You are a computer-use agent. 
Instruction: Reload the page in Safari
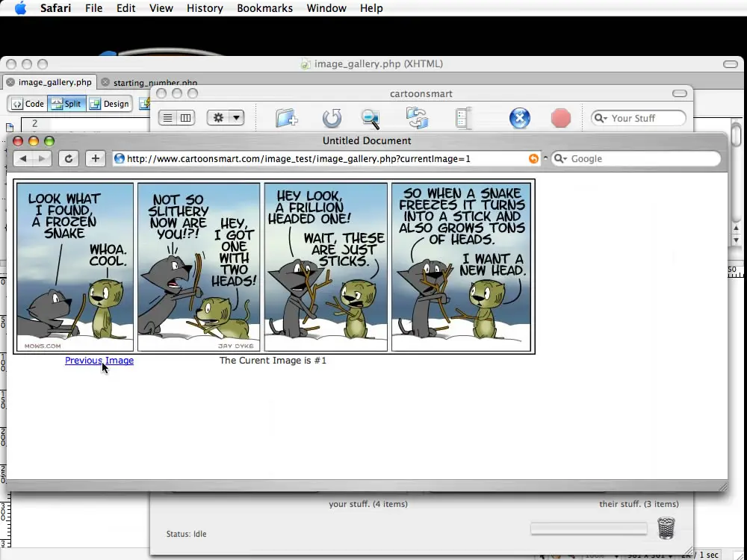(x=69, y=158)
